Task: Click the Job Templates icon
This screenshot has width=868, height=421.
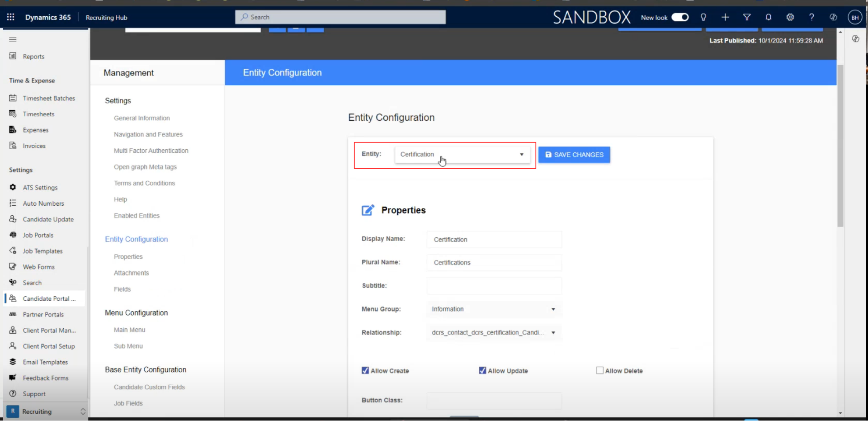Action: [13, 251]
